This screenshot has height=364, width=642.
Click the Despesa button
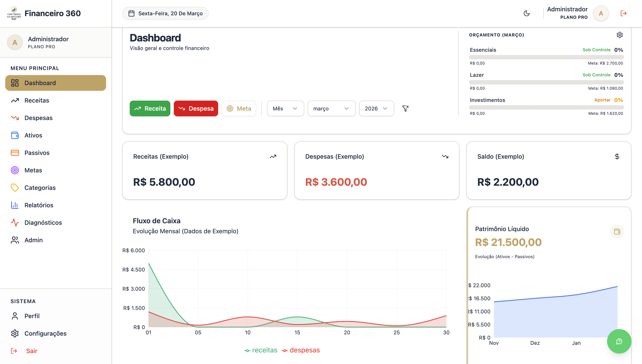[x=196, y=108]
